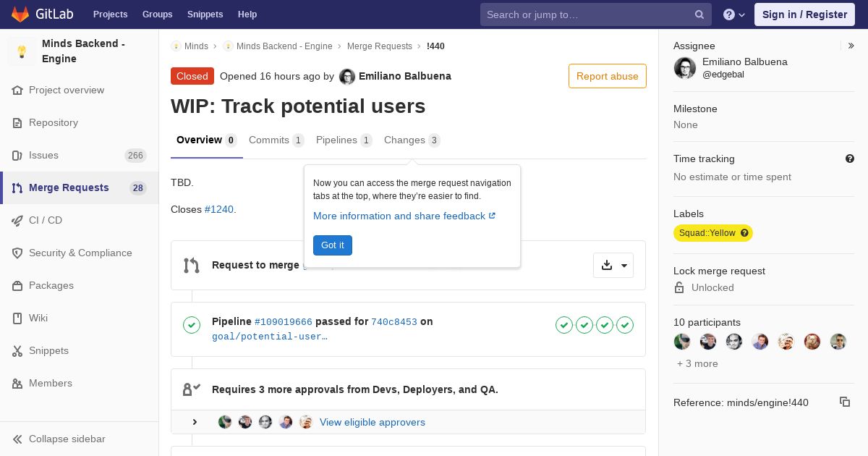The width and height of the screenshot is (868, 456).
Task: Click Time tracking help icon
Action: click(x=850, y=159)
